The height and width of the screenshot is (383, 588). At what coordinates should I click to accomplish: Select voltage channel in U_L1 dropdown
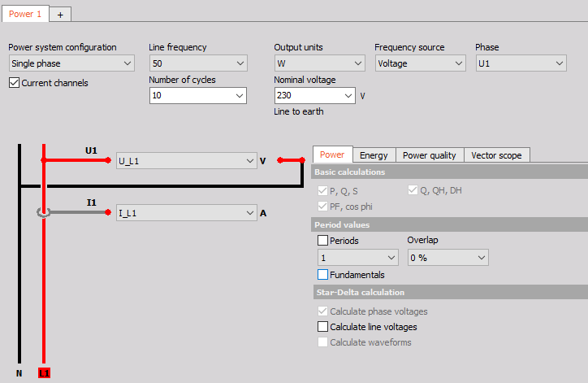[186, 161]
